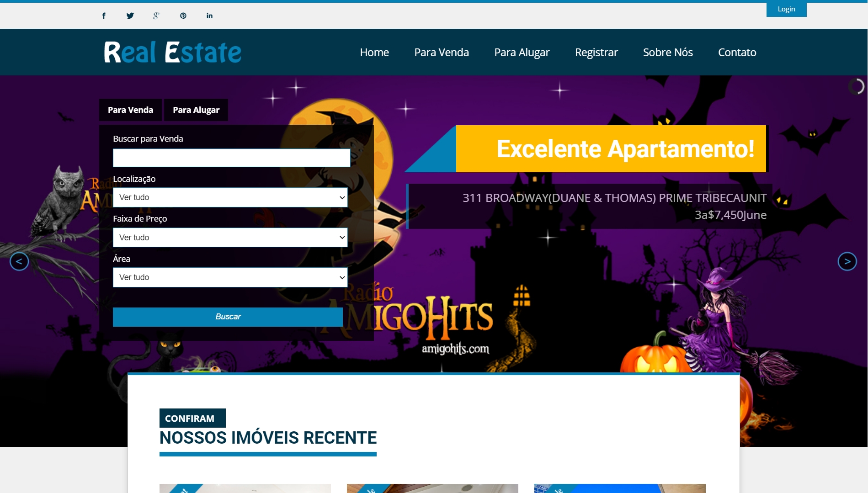This screenshot has width=868, height=493.
Task: Open Sobre Nós in the navigation menu
Action: (667, 53)
